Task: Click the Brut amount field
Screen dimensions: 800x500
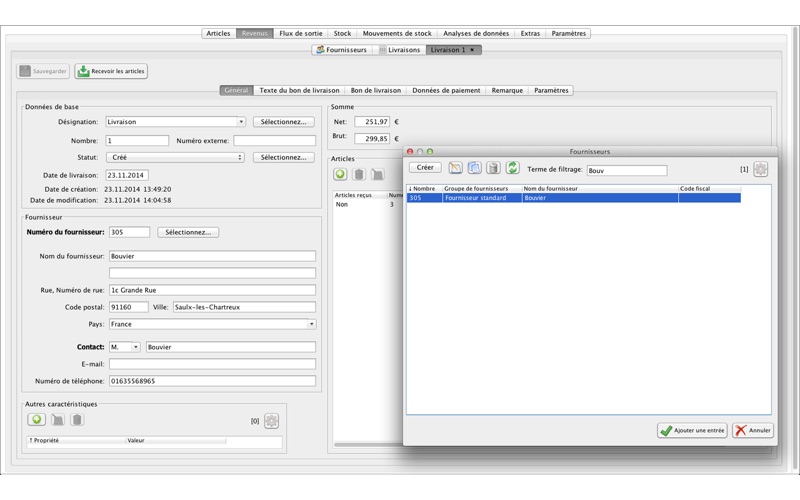Action: [372, 139]
